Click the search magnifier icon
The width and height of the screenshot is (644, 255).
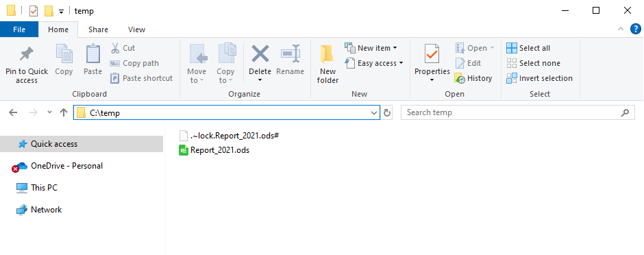(x=625, y=112)
